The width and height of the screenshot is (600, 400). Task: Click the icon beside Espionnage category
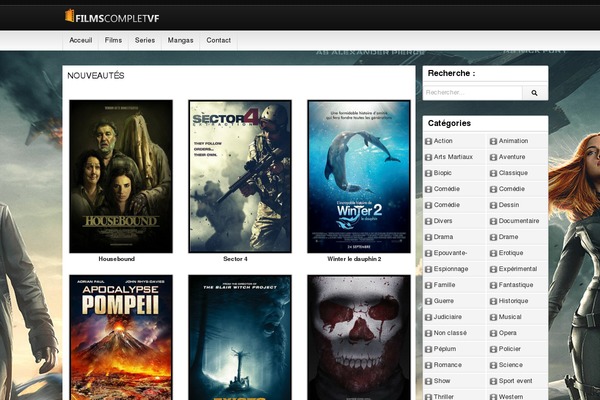pos(429,269)
